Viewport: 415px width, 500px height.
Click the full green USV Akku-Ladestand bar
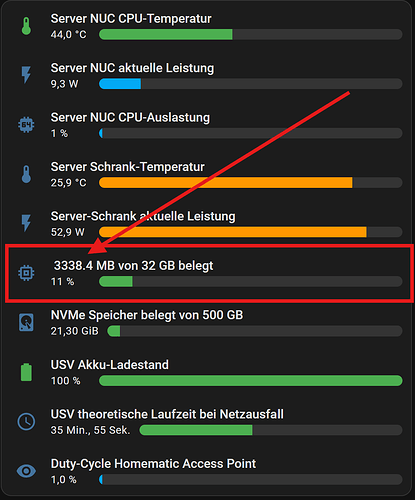251,381
